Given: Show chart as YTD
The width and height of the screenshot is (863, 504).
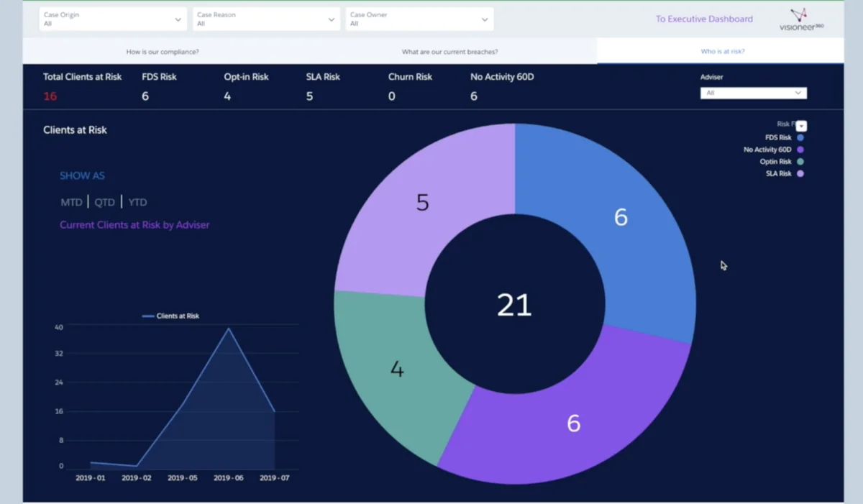Looking at the screenshot, I should (137, 203).
